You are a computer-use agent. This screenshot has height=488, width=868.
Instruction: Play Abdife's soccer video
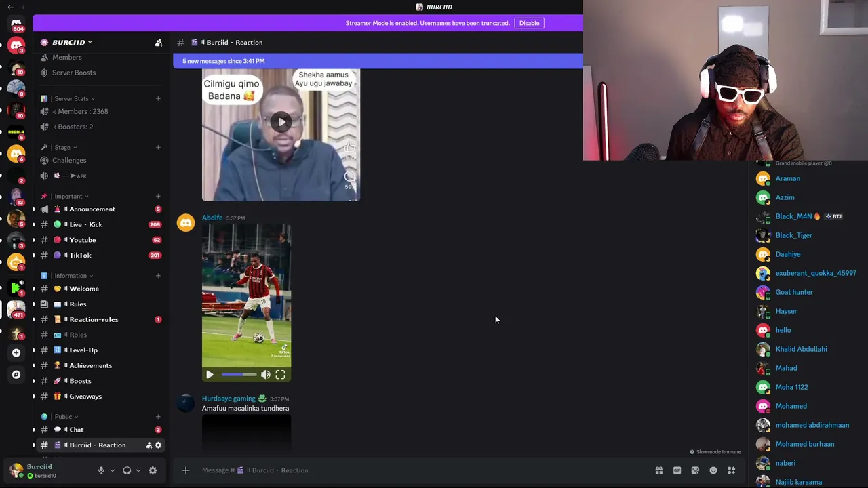210,375
